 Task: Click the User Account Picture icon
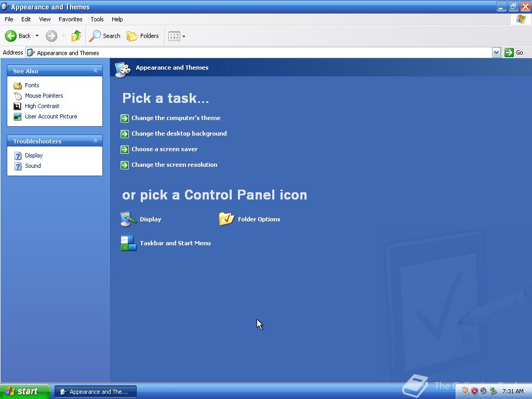[x=17, y=117]
